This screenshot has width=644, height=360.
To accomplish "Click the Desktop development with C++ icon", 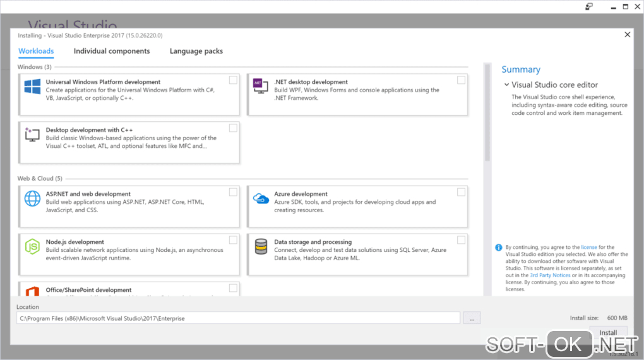I will [32, 135].
